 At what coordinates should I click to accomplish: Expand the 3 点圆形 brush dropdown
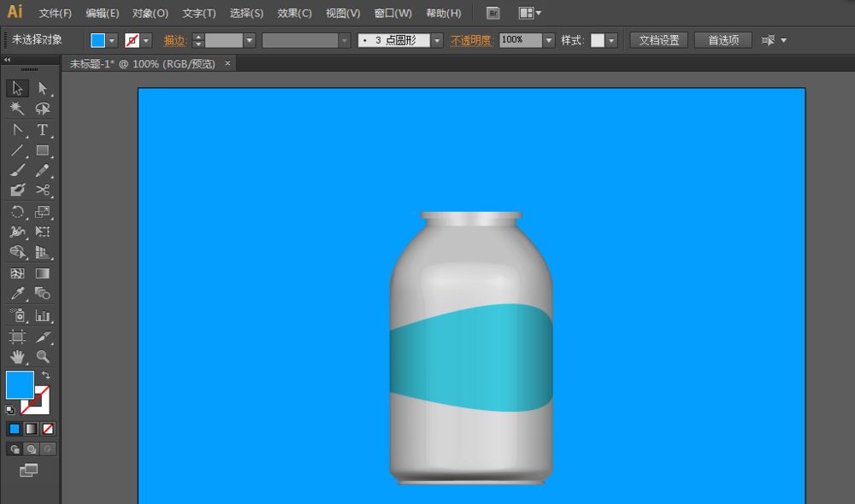[437, 40]
